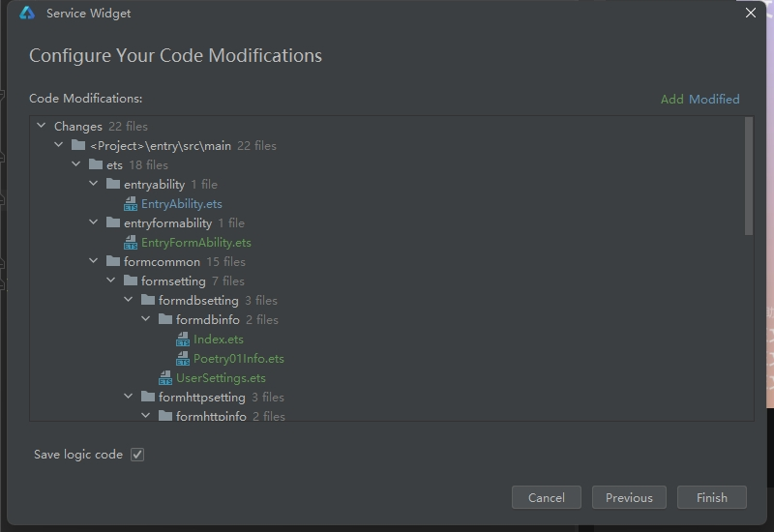Toggle the Save logic code checkbox
Viewport: 774px width, 532px height.
[137, 455]
